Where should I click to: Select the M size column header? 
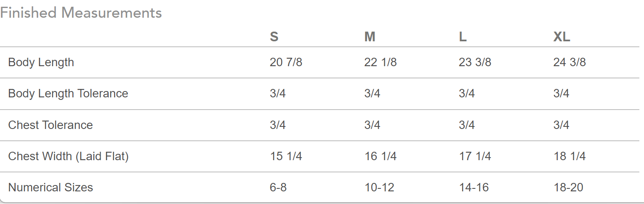click(x=370, y=37)
